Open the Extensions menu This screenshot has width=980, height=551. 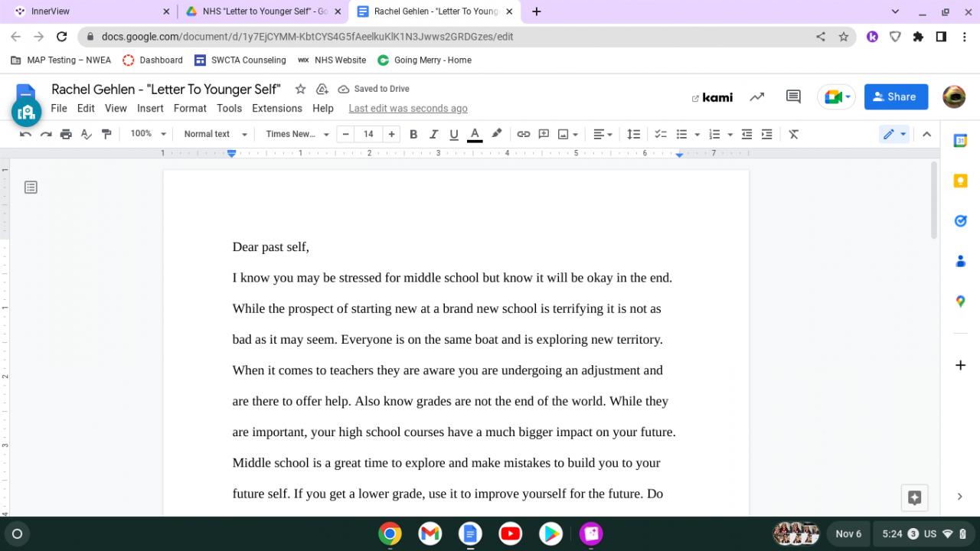tap(277, 109)
